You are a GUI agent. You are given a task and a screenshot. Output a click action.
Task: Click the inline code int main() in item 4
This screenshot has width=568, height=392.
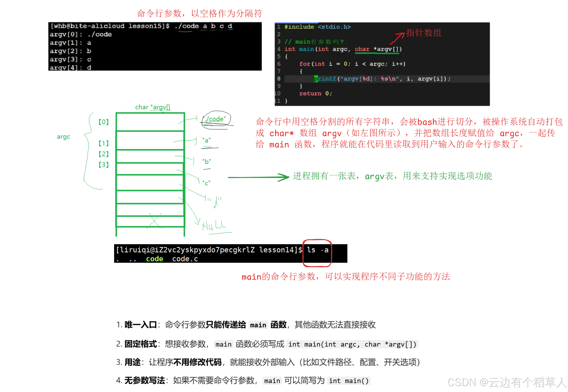349,381
